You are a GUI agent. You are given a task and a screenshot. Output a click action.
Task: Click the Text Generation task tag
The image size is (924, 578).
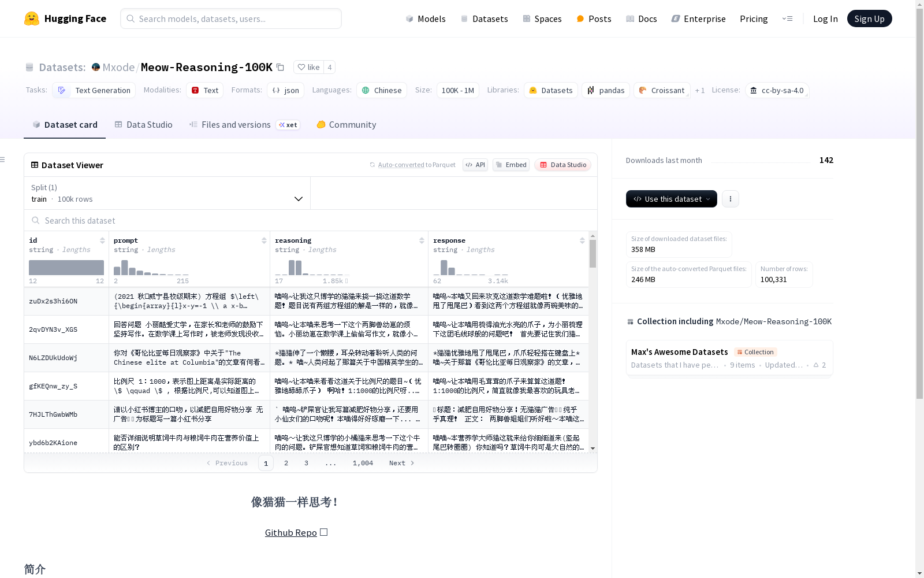point(94,90)
